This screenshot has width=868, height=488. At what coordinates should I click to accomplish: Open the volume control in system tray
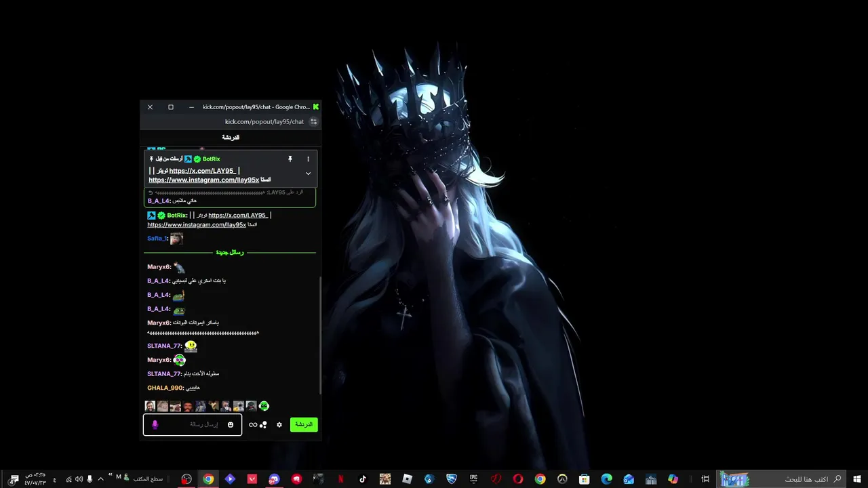click(79, 479)
